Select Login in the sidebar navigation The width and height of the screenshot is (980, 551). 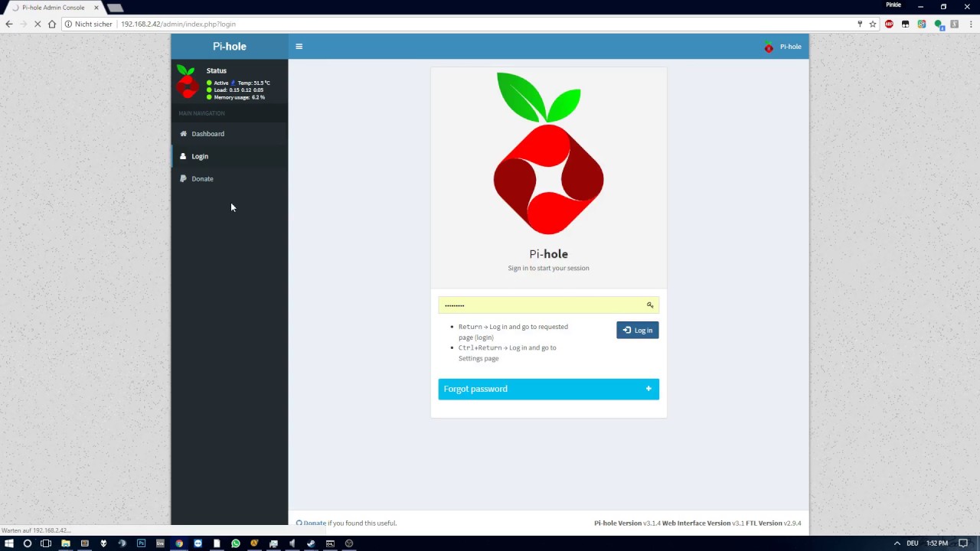coord(200,156)
